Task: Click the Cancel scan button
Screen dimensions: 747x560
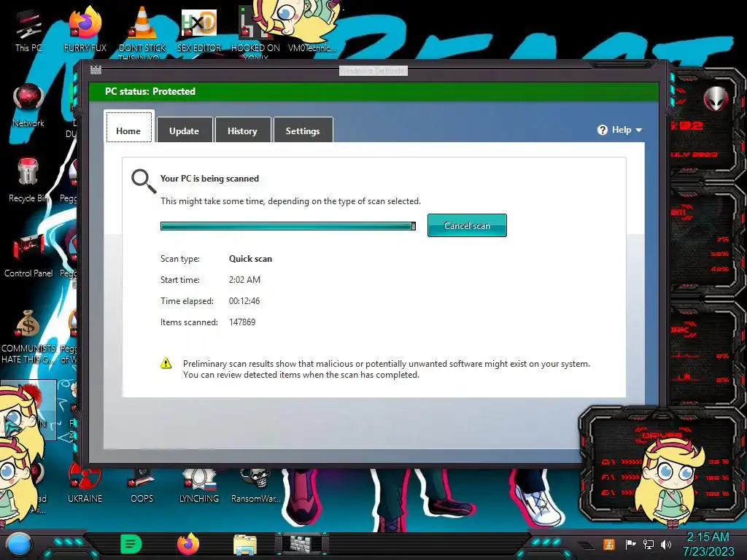Action: pyautogui.click(x=467, y=225)
